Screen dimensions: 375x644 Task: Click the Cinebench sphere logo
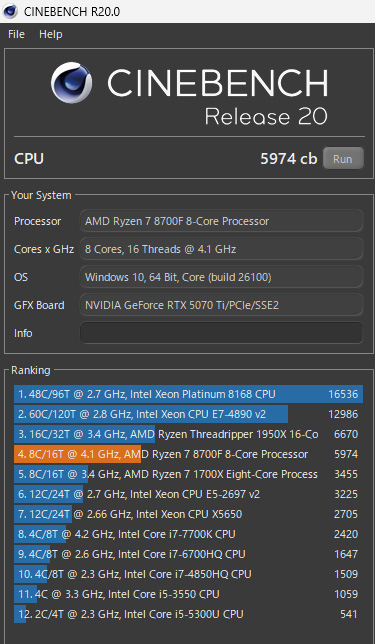coord(71,83)
